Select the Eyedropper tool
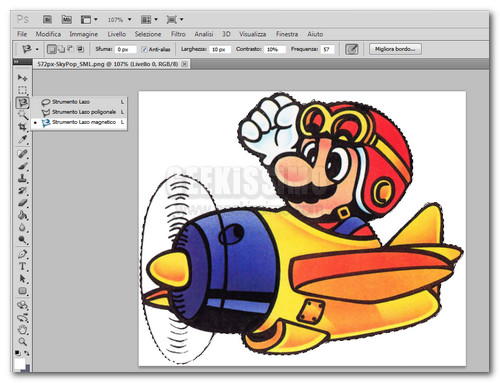The width and height of the screenshot is (500, 383). click(22, 139)
